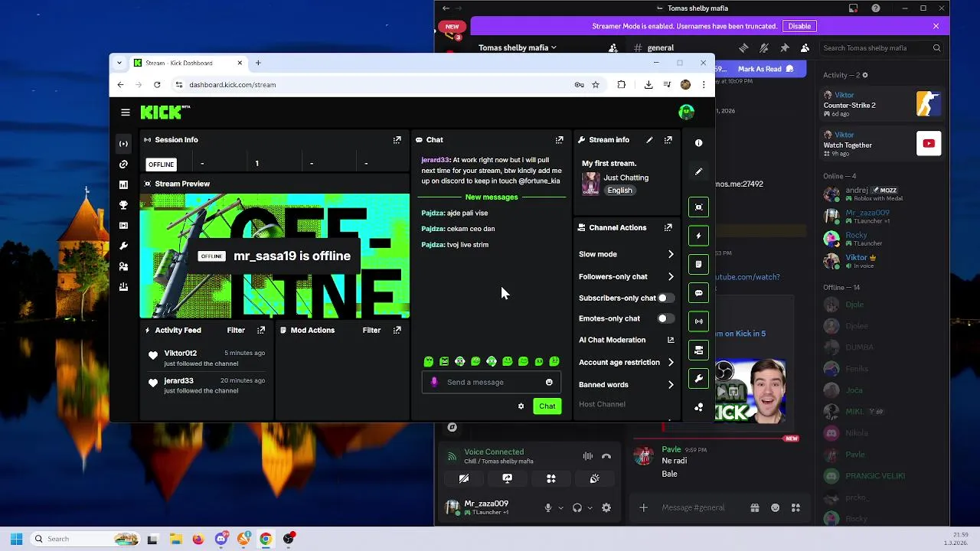Open Firefox from the taskbar

pos(198,539)
